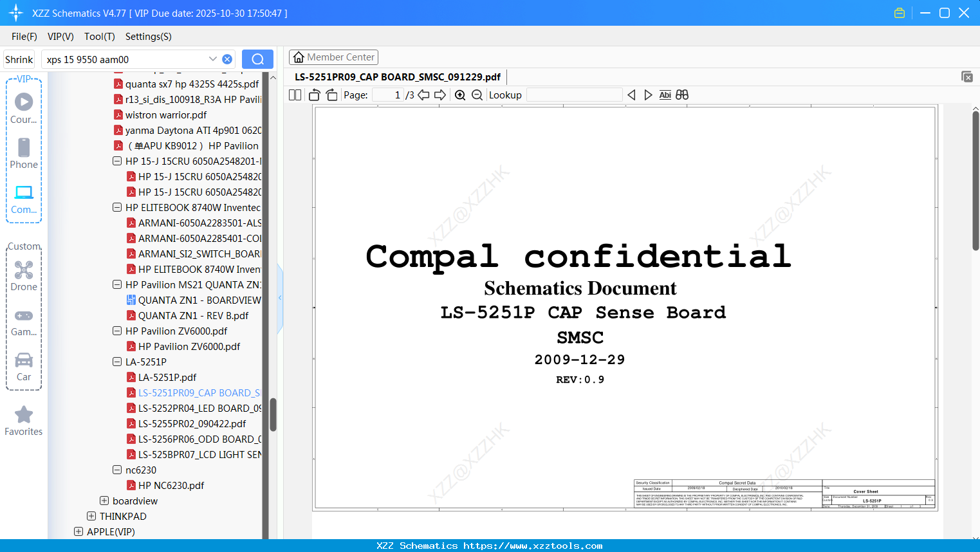980x552 pixels.
Task: Zoom out of the schematic
Action: click(477, 95)
